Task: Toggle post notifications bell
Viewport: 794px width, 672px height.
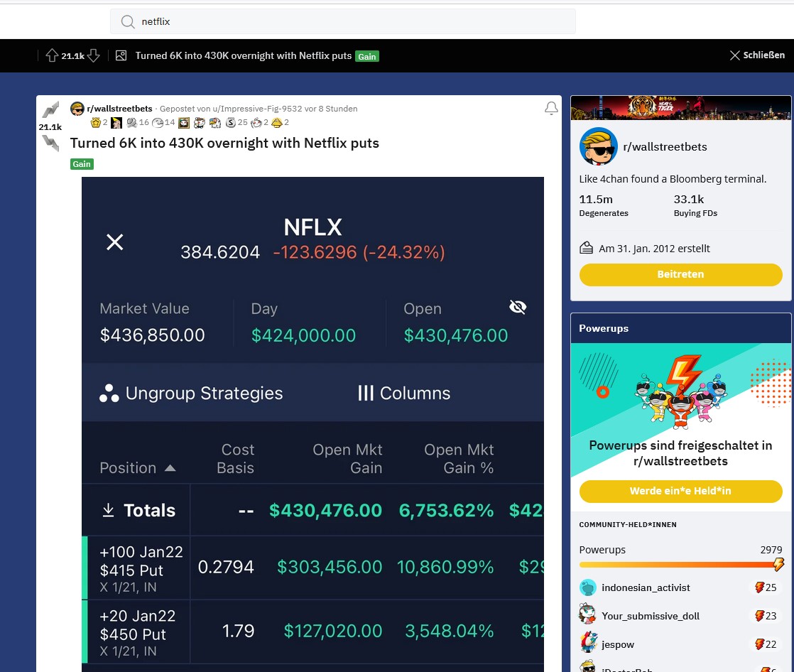Action: pos(551,108)
